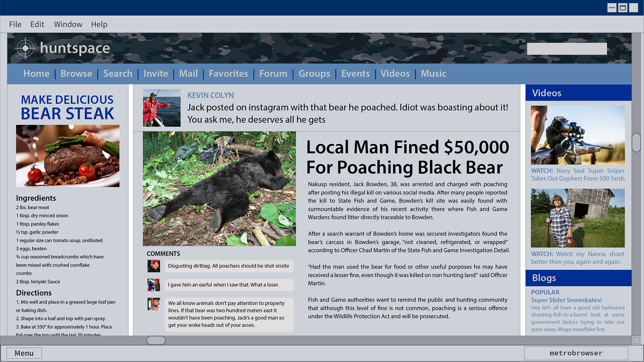Screen dimensions: 644x362
Task: Click the Directions heading
Action: [x=34, y=293]
